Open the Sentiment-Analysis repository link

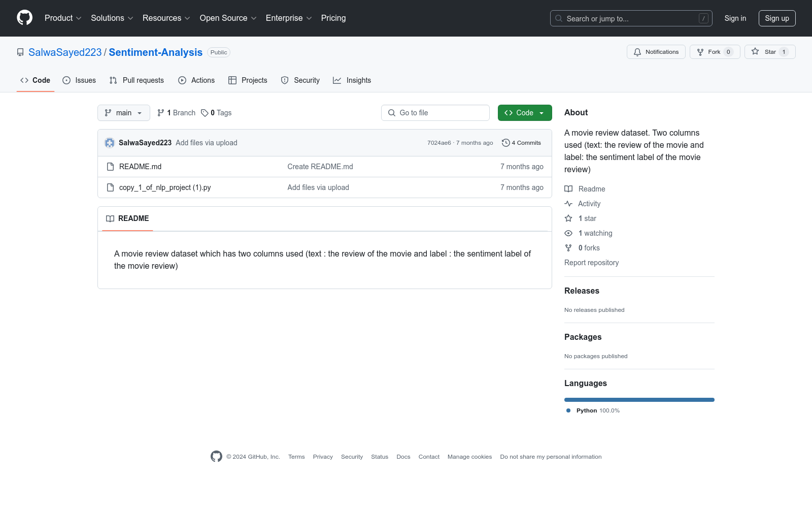pos(155,52)
